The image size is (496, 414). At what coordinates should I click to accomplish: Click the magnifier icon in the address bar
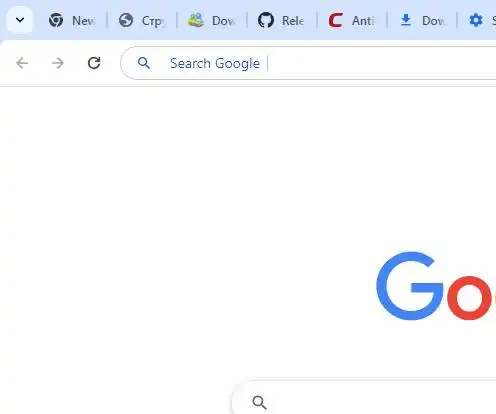144,63
